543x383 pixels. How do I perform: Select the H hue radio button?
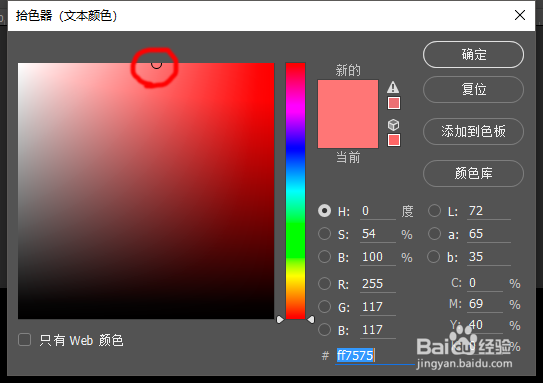[x=324, y=211]
